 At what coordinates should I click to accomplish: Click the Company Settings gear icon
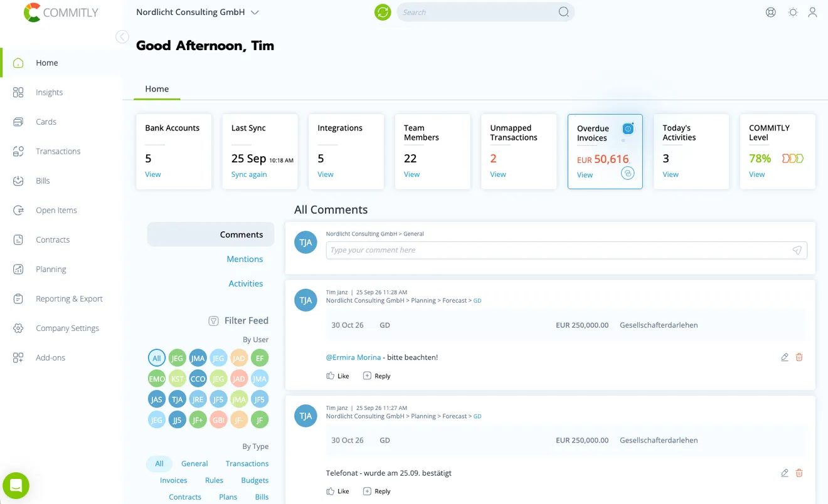(x=18, y=328)
